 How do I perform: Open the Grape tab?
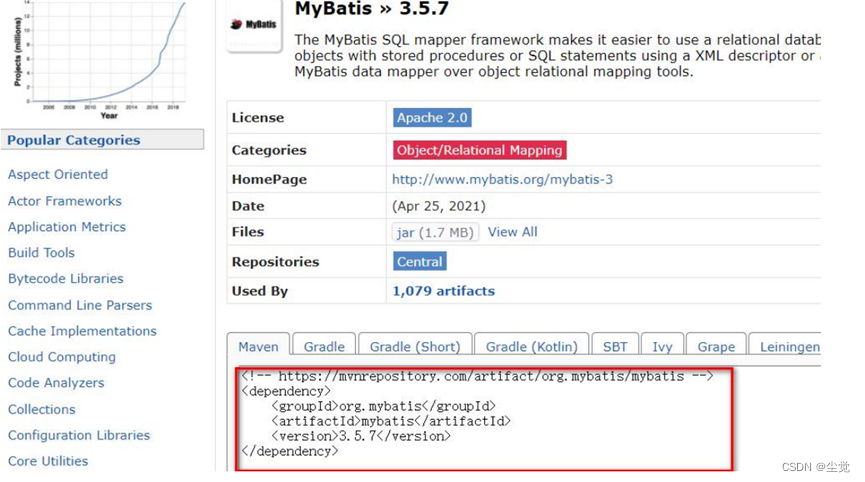tap(716, 346)
